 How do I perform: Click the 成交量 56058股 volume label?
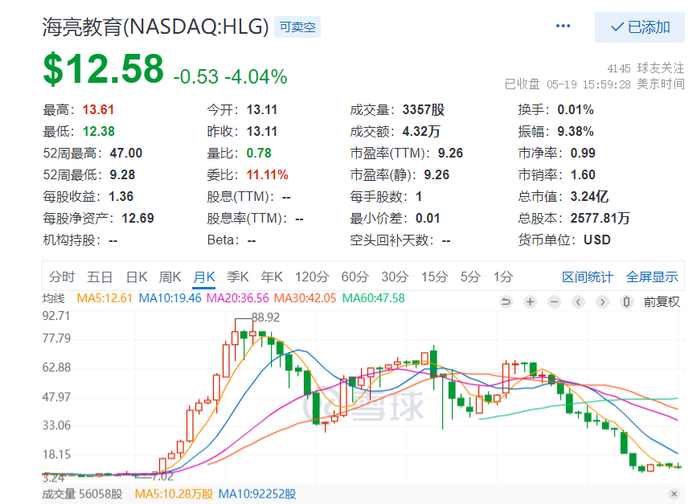[82, 494]
